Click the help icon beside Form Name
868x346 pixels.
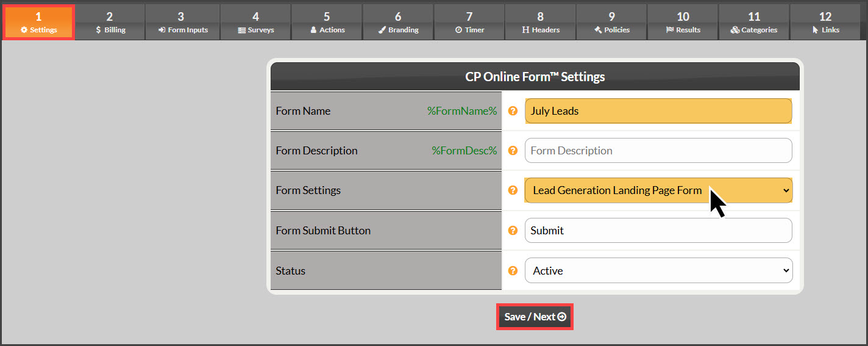[x=513, y=111]
